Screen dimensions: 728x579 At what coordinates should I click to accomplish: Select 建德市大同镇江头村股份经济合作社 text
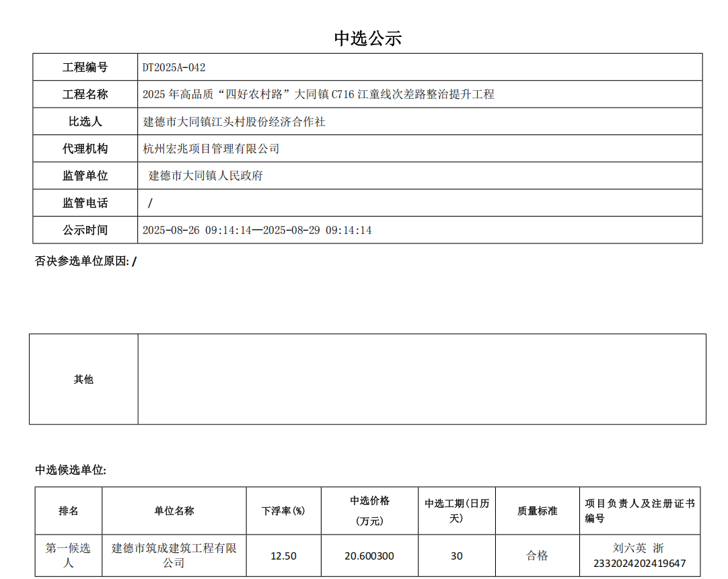pos(234,122)
